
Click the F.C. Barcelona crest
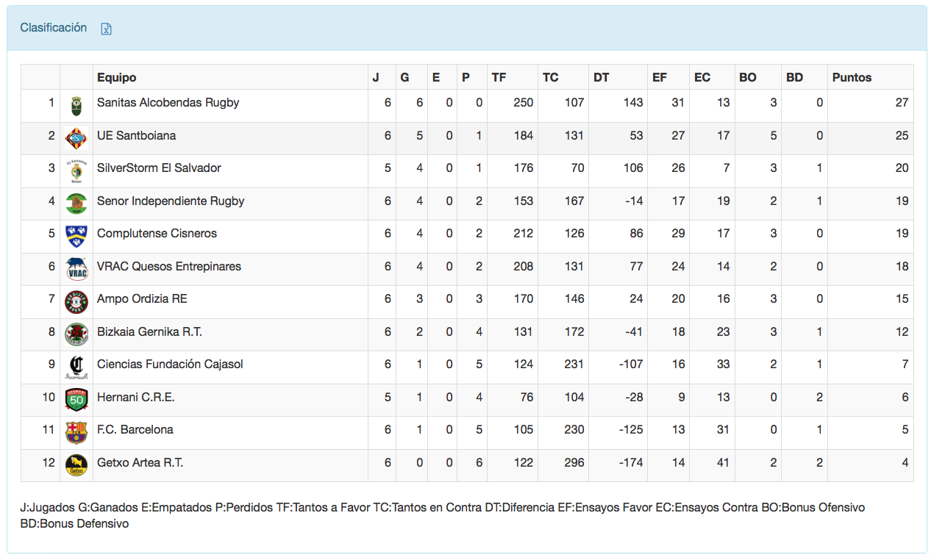click(76, 431)
